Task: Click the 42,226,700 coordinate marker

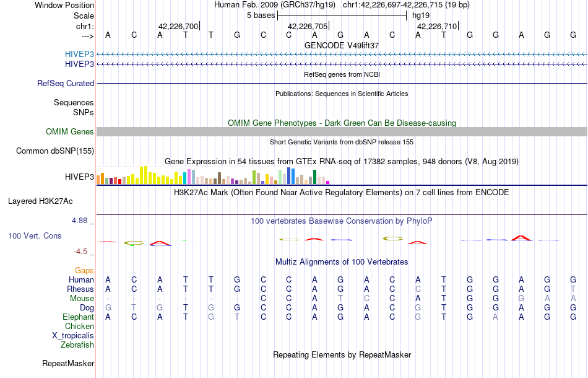Action: (x=178, y=26)
